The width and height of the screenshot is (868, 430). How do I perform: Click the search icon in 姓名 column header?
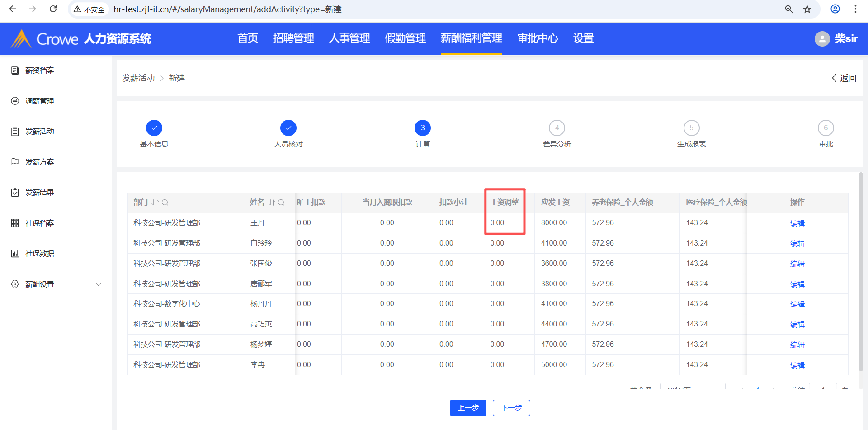(x=281, y=203)
